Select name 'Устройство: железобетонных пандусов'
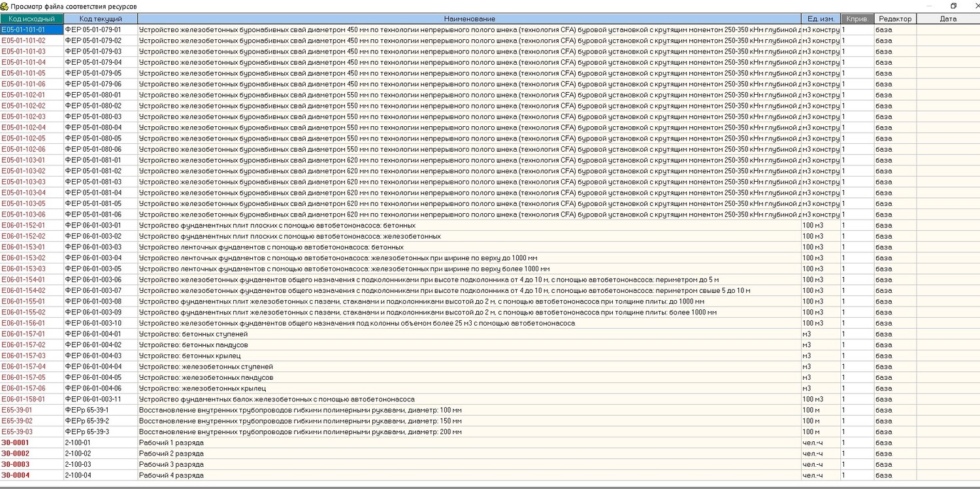 click(469, 377)
